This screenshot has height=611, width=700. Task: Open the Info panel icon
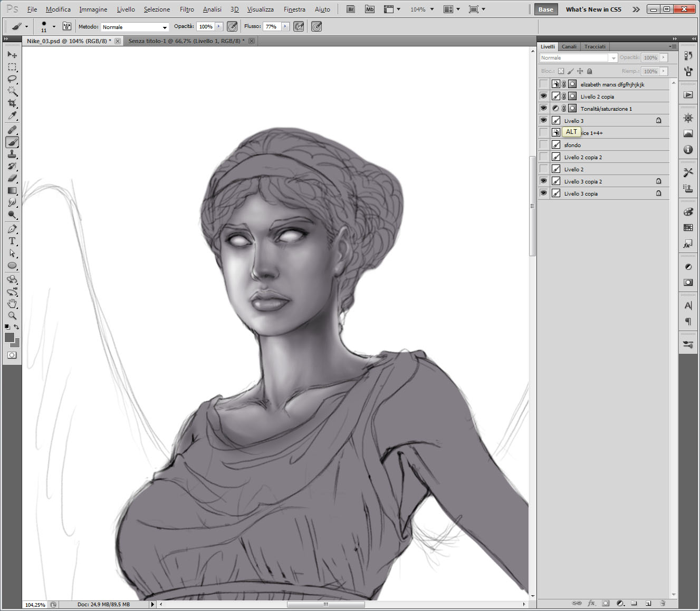point(688,150)
